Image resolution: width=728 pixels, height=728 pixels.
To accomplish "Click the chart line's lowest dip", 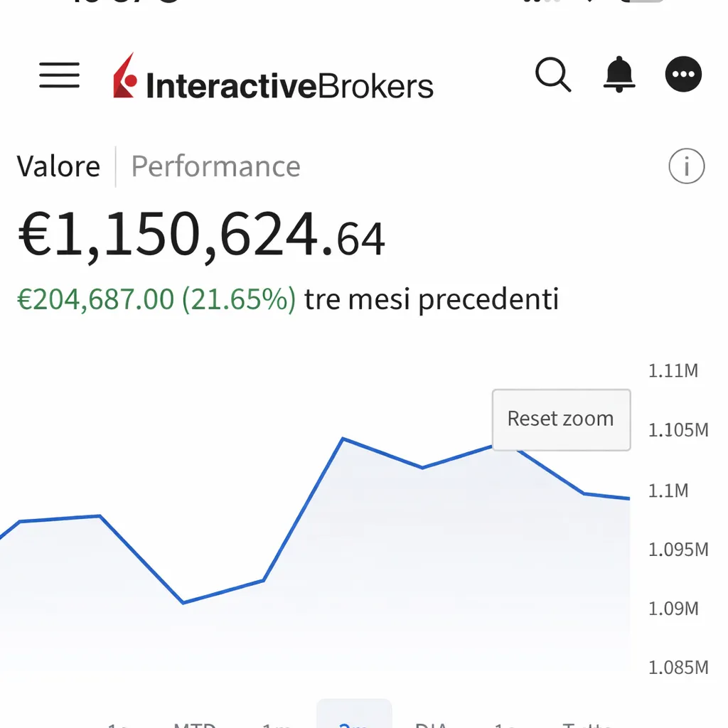I will pyautogui.click(x=183, y=603).
